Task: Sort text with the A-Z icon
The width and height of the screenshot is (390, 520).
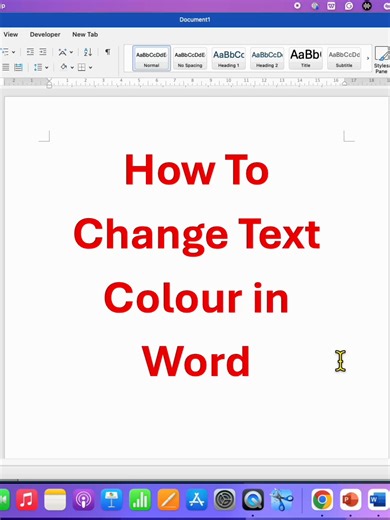Action: [88, 52]
